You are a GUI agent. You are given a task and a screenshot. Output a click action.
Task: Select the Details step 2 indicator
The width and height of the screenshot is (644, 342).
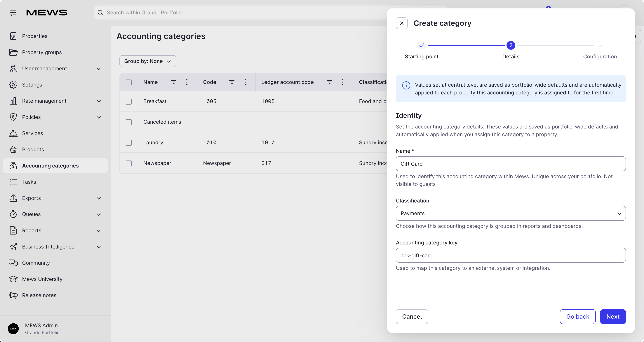point(511,45)
